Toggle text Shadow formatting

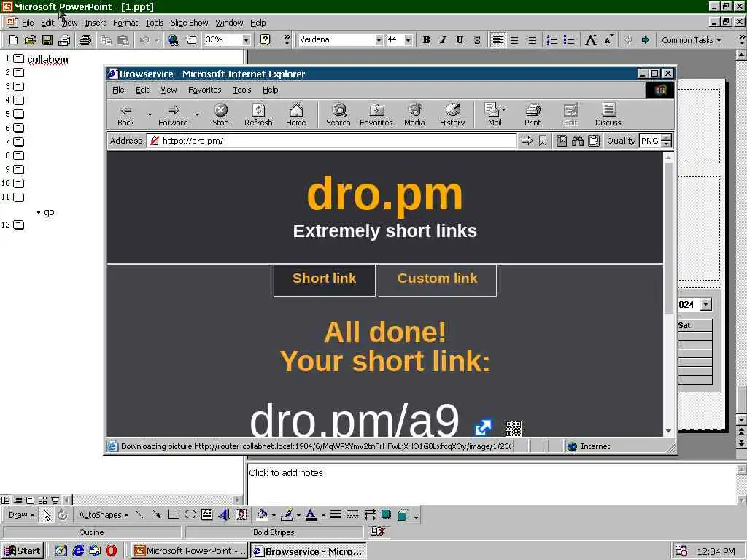pos(477,40)
